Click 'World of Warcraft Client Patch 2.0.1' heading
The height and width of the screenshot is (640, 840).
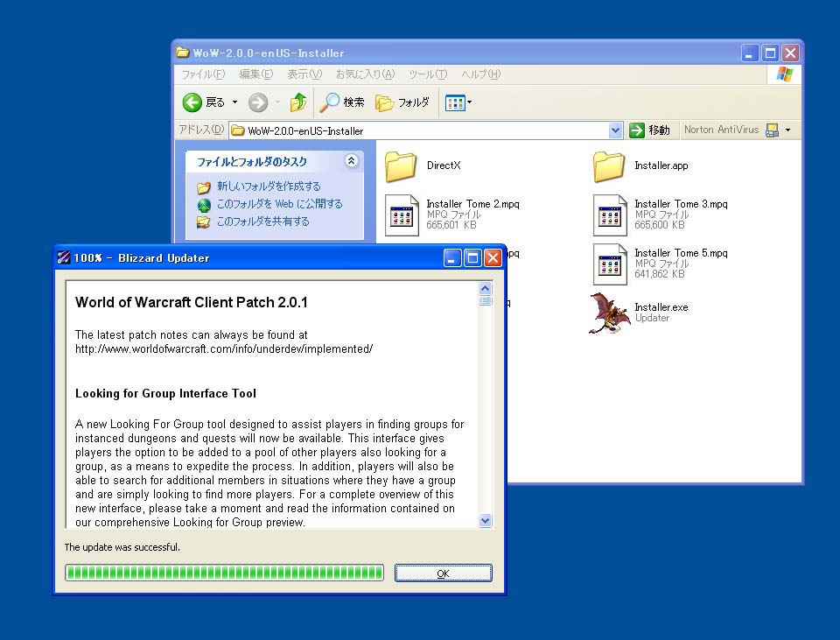192,302
